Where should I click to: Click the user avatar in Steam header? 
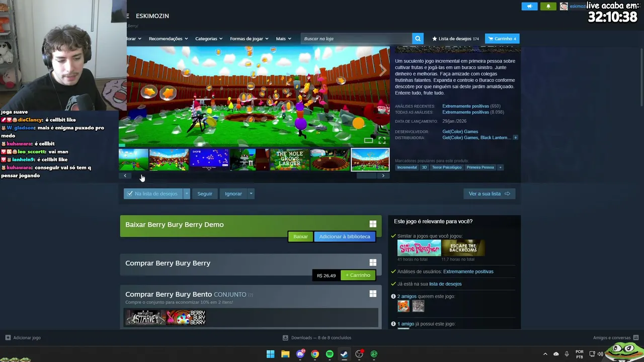[563, 6]
